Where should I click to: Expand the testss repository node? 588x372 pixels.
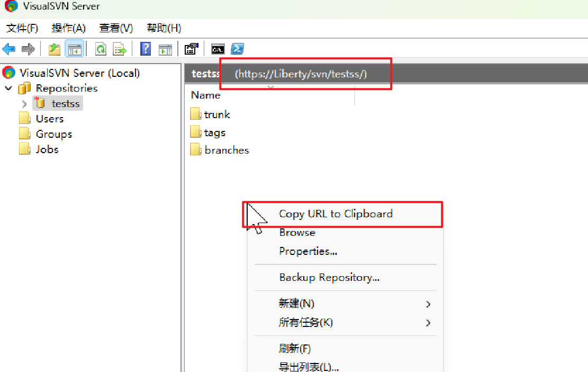(x=24, y=104)
